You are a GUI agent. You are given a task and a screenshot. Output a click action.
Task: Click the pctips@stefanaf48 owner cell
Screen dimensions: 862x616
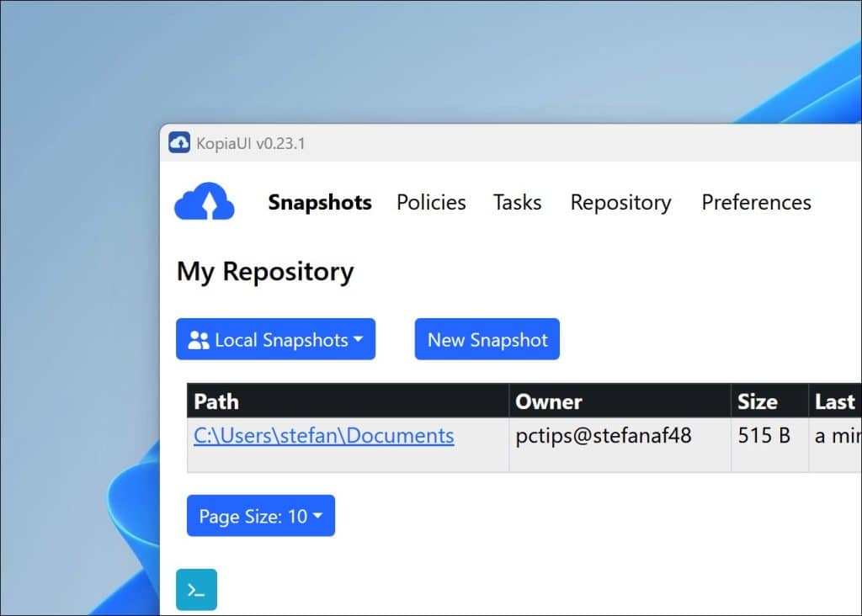[620, 445]
